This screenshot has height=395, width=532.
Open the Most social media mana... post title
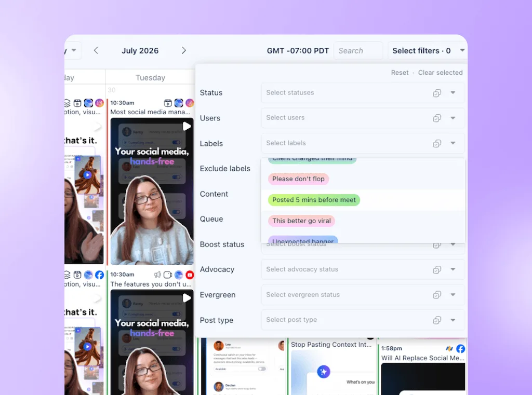pyautogui.click(x=150, y=112)
